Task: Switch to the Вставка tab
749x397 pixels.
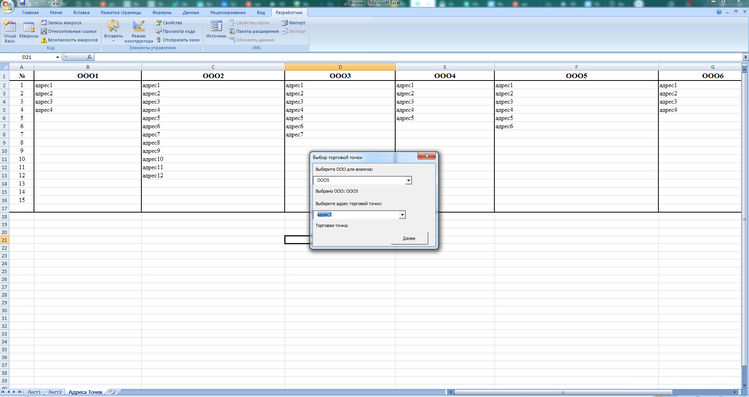Action: pyautogui.click(x=81, y=12)
